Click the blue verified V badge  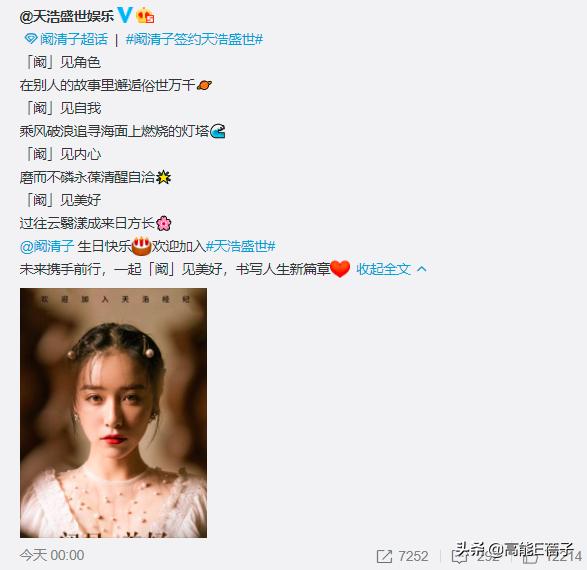pos(125,15)
